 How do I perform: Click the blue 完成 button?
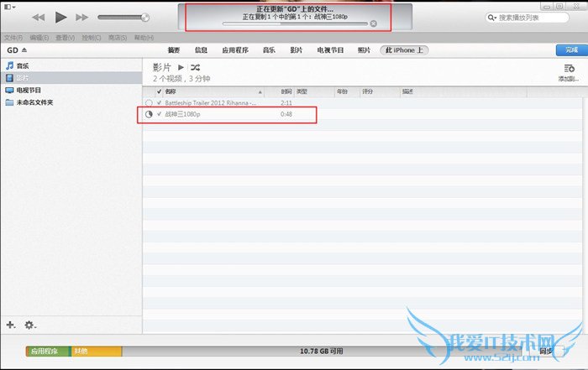click(x=571, y=50)
